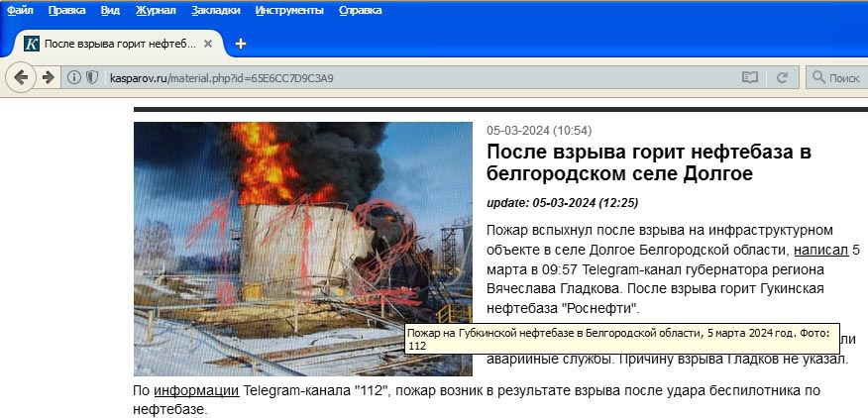
Task: Toggle reader view book icon
Action: pyautogui.click(x=749, y=77)
